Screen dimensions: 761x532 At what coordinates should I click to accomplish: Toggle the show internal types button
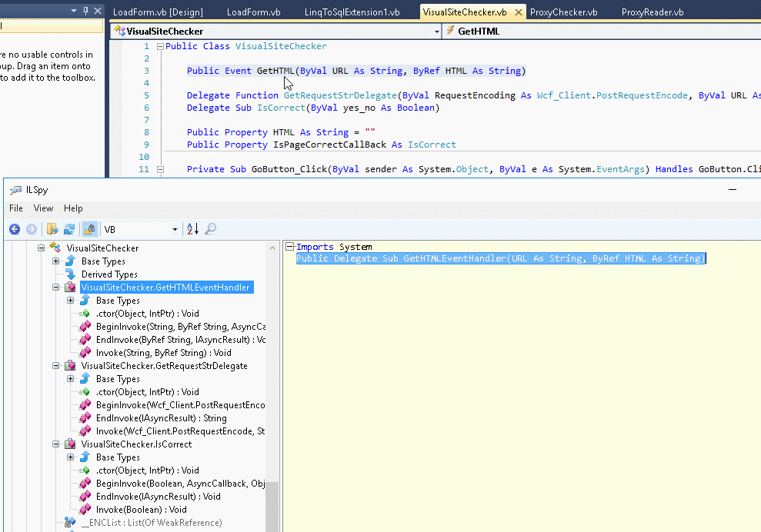click(x=90, y=229)
